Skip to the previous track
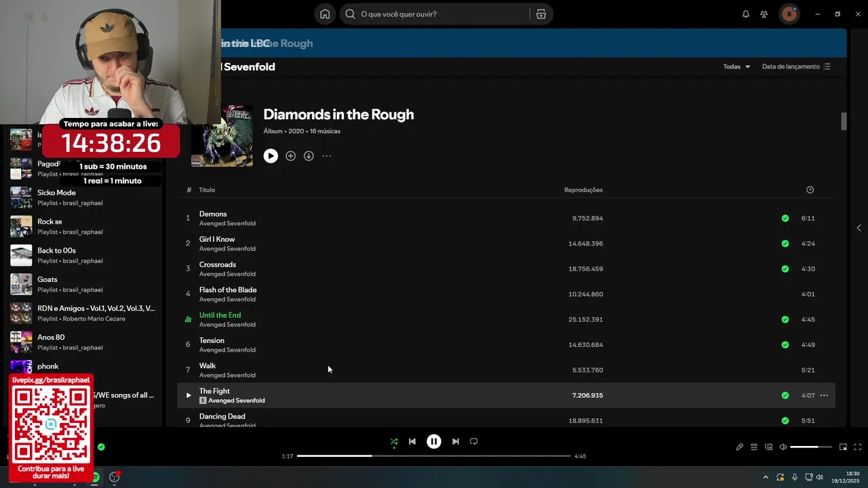 412,441
